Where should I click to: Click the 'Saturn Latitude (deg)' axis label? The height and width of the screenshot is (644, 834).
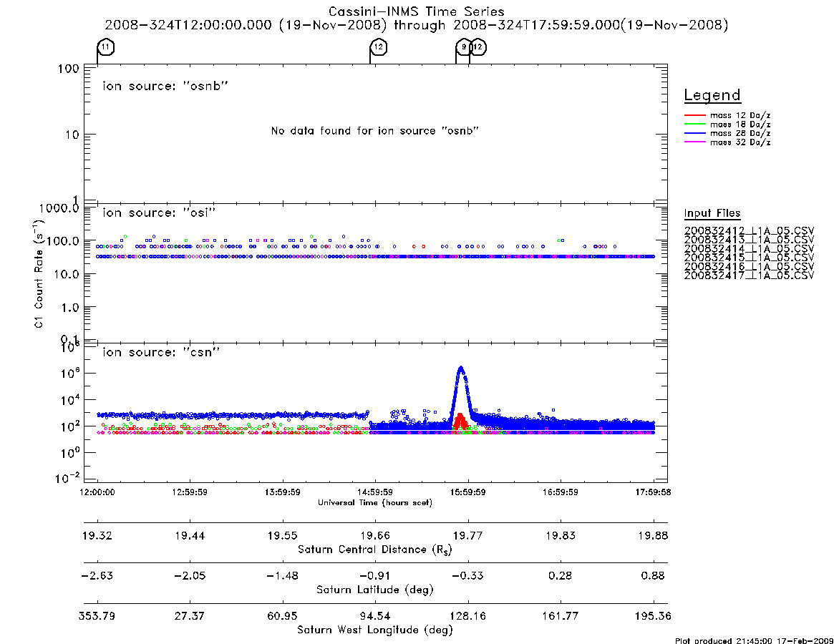tap(375, 590)
